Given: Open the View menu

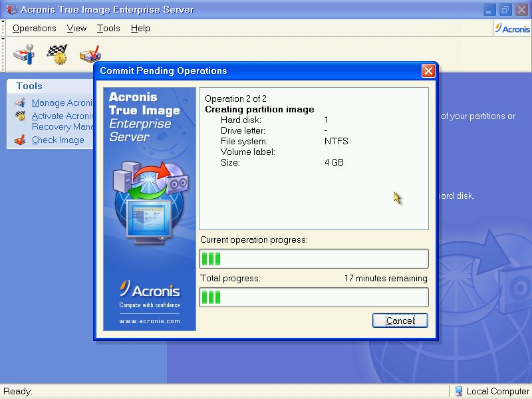Looking at the screenshot, I should pyautogui.click(x=76, y=28).
